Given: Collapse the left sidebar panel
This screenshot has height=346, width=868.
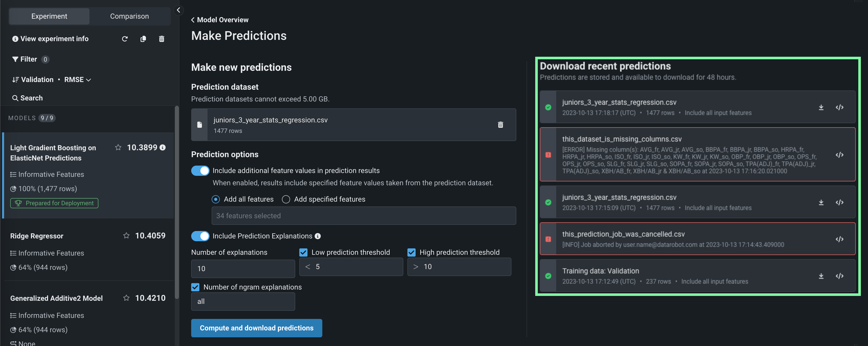Looking at the screenshot, I should click(x=179, y=10).
